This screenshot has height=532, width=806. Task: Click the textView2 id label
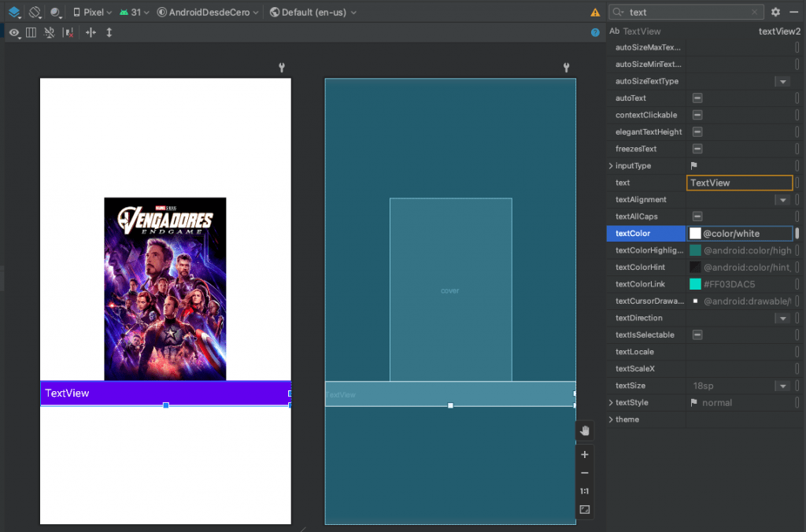[x=779, y=31]
